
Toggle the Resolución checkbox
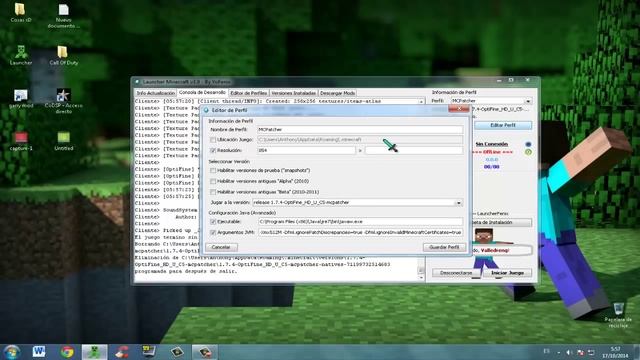pyautogui.click(x=213, y=150)
